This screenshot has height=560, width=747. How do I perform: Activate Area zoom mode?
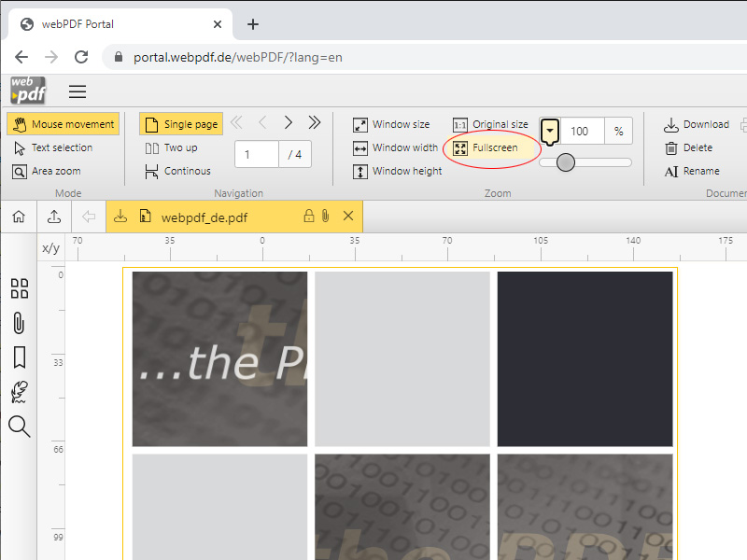click(47, 172)
